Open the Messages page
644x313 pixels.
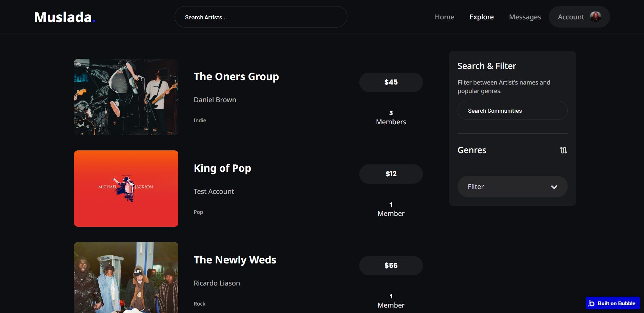tap(525, 17)
